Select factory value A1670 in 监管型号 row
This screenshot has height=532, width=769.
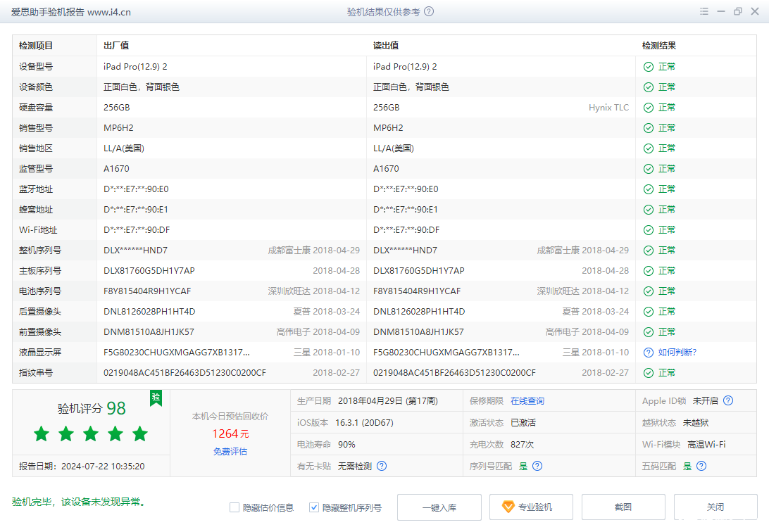(x=116, y=168)
